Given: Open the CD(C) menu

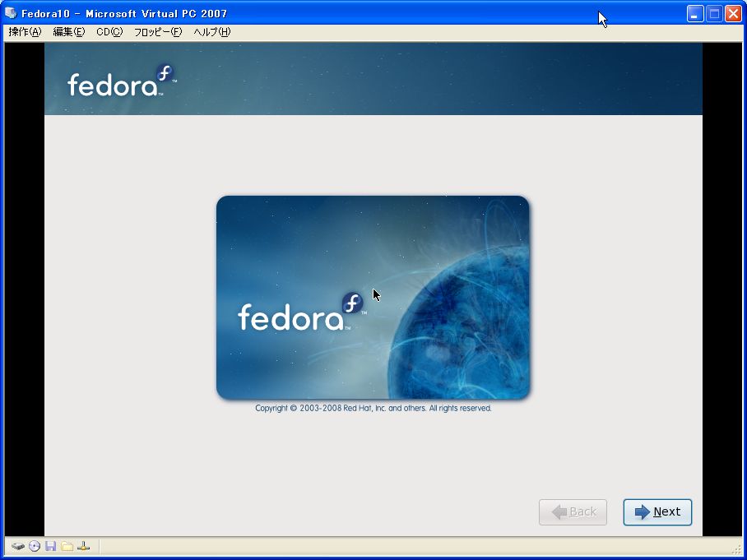Looking at the screenshot, I should coord(109,32).
